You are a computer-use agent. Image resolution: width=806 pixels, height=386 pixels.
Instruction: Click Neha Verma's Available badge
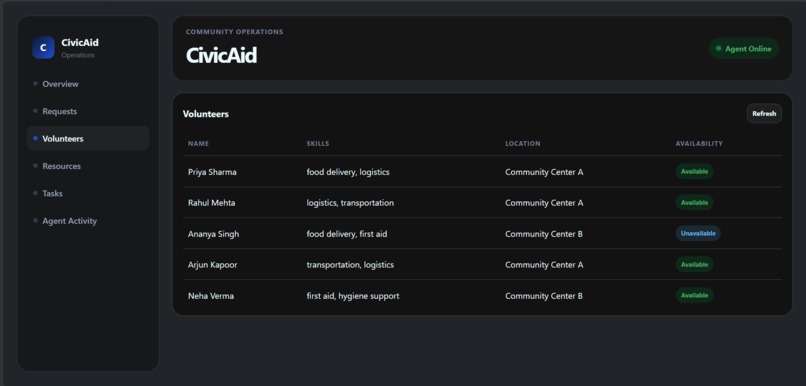click(694, 295)
